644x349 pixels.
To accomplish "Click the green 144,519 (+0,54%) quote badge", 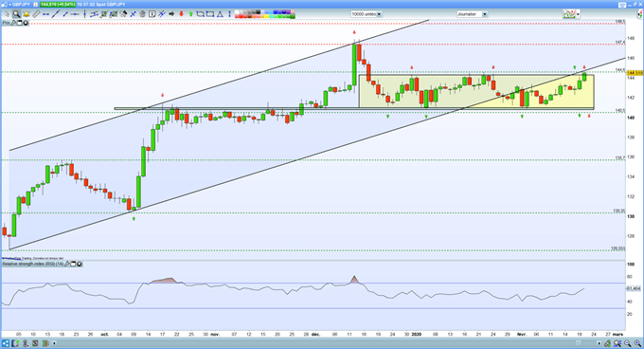I will pyautogui.click(x=58, y=5).
